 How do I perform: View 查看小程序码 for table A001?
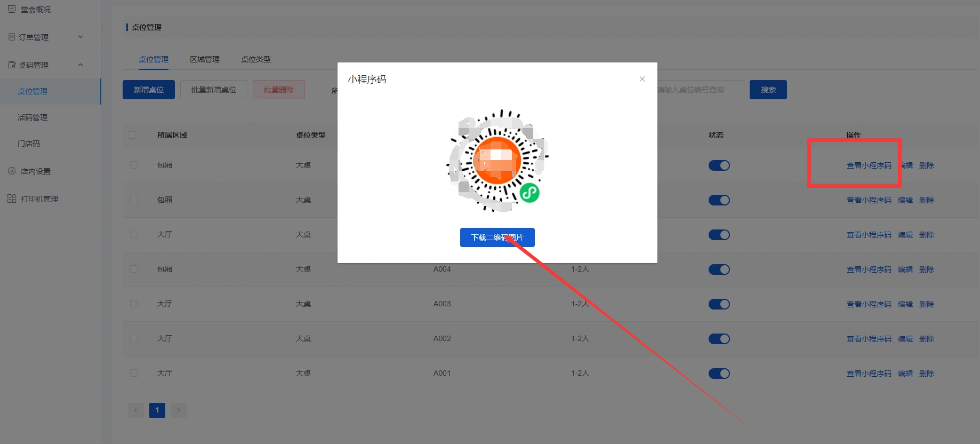(x=869, y=374)
